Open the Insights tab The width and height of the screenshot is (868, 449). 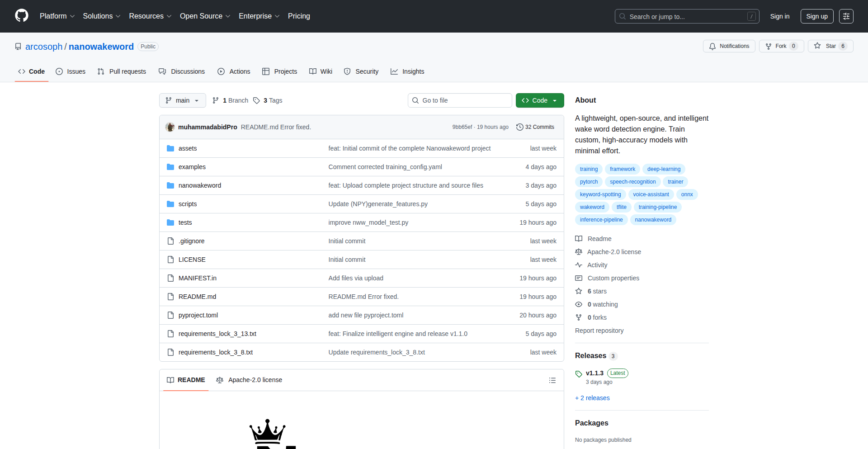[x=407, y=71]
